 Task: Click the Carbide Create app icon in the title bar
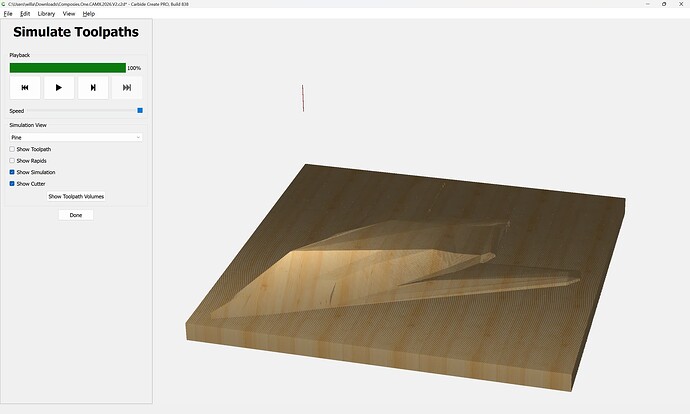click(x=4, y=4)
